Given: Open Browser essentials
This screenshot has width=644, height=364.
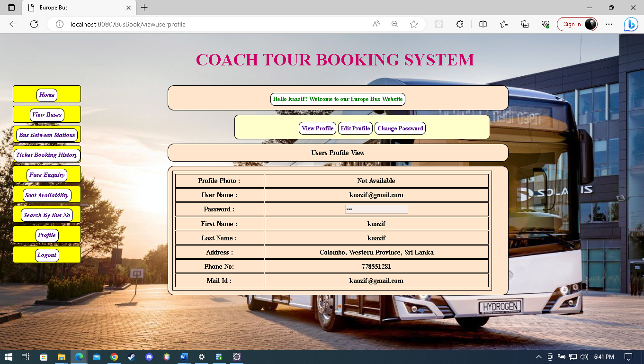Looking at the screenshot, I should (545, 24).
